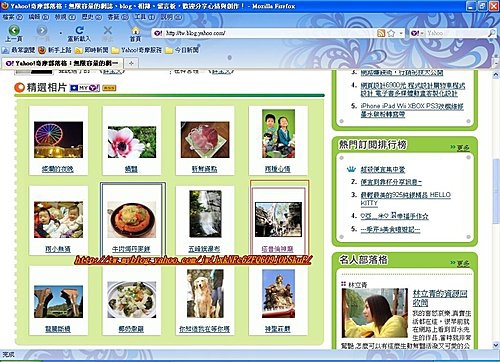Open the temple street scene photo
Viewport: 500px width, 362px height.
tap(278, 219)
